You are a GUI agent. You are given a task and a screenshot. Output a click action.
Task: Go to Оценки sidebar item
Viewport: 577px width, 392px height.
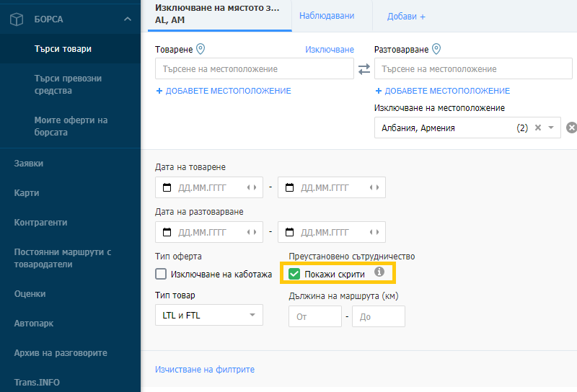(x=30, y=294)
